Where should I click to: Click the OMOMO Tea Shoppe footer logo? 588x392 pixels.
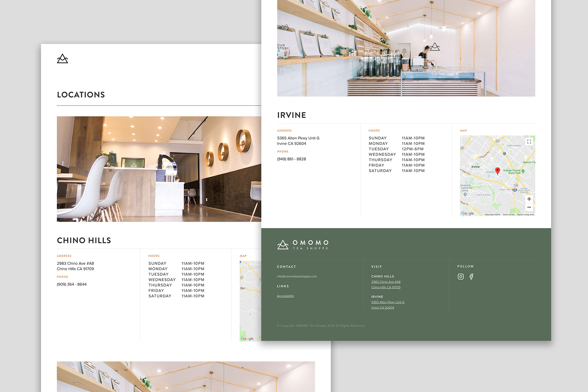pos(303,245)
